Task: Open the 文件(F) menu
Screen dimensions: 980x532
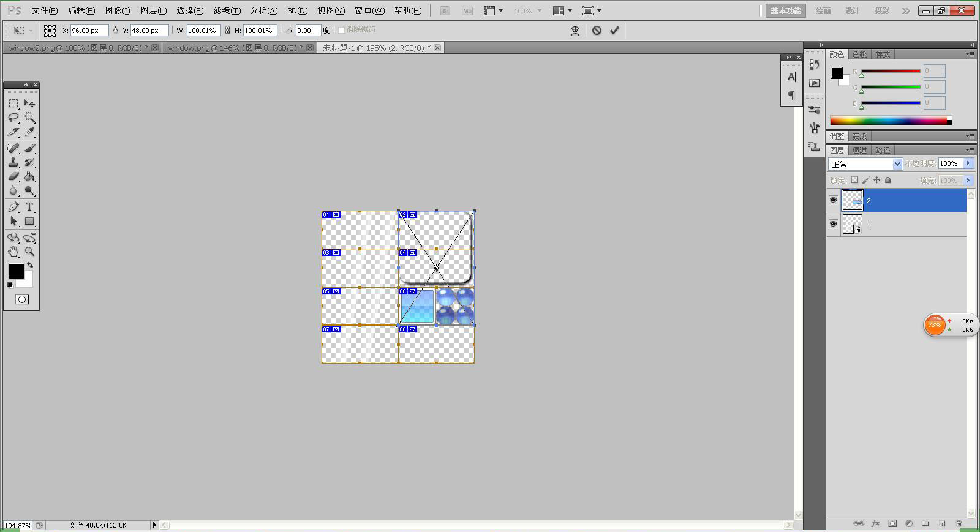Action: click(45, 10)
